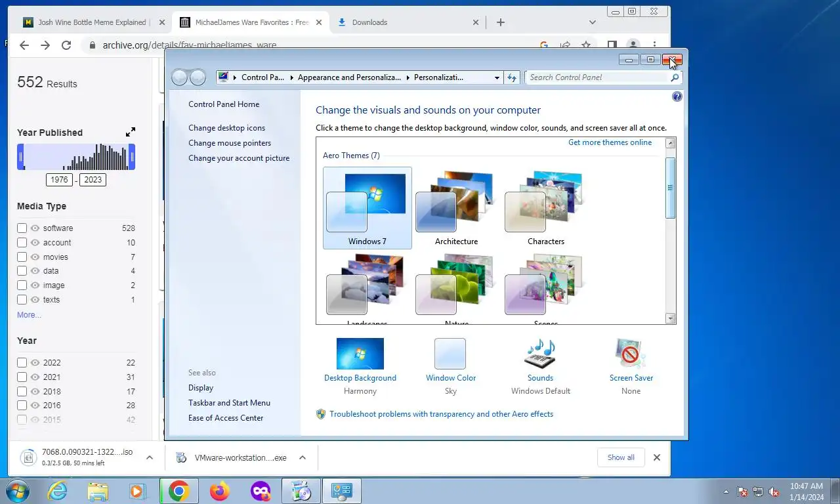Open Control Panel Home
This screenshot has height=504, width=840.
pyautogui.click(x=224, y=104)
